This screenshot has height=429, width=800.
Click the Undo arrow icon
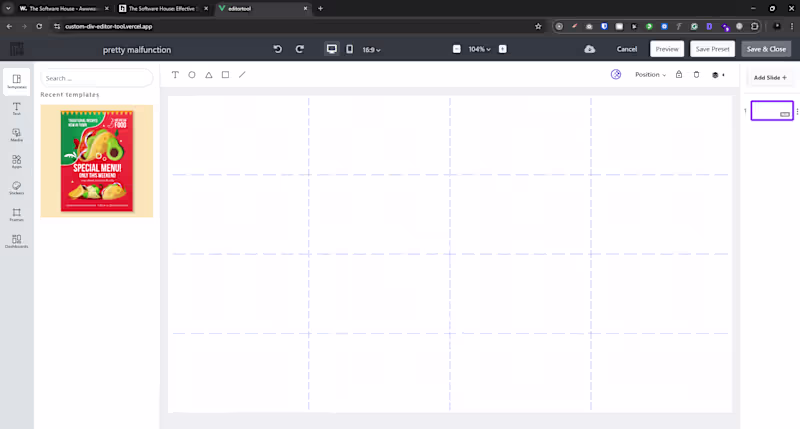(278, 49)
